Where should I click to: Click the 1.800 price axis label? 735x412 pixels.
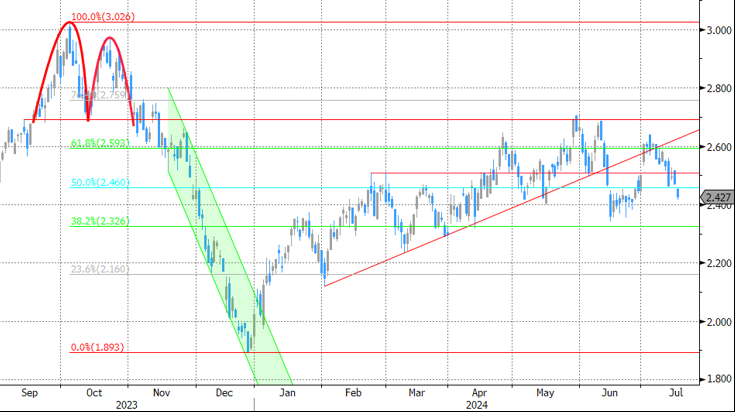point(718,379)
